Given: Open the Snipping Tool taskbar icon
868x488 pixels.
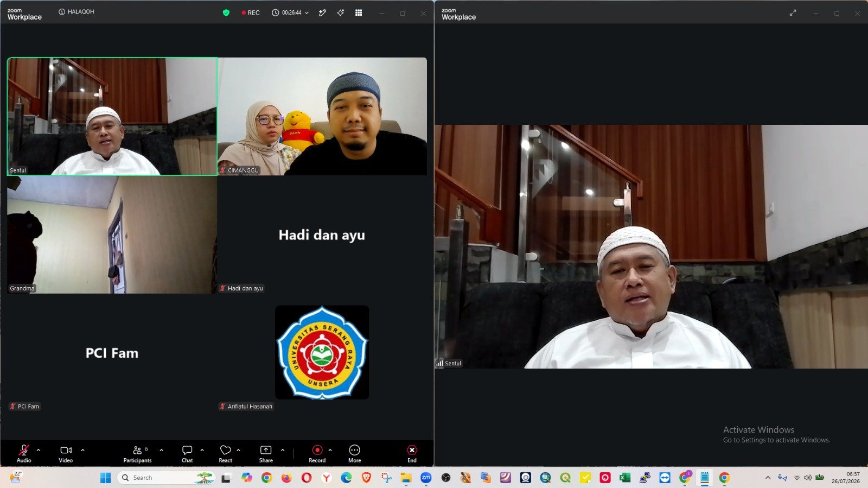Looking at the screenshot, I should (x=386, y=478).
